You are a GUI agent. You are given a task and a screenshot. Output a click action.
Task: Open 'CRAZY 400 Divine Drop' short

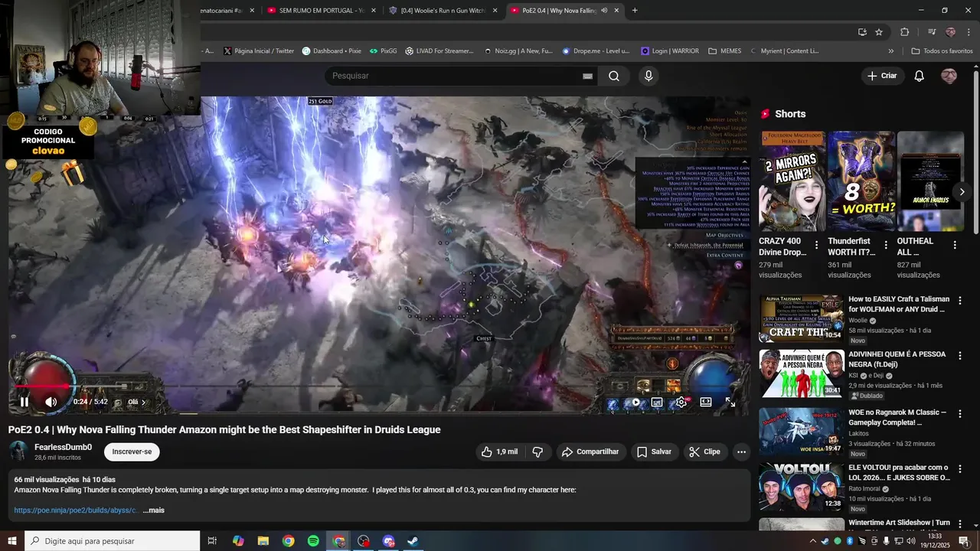(x=792, y=181)
